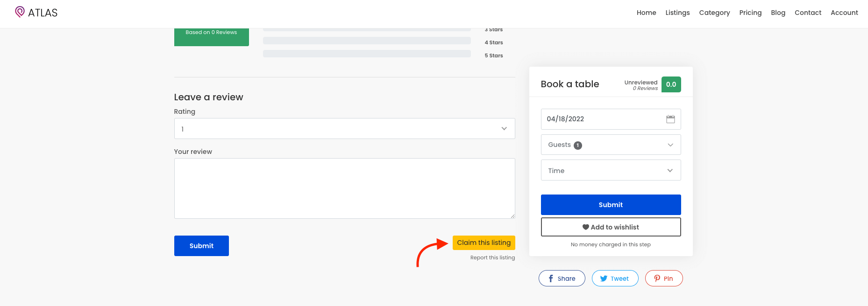Open the Blog menu item
The image size is (868, 306).
(x=778, y=13)
